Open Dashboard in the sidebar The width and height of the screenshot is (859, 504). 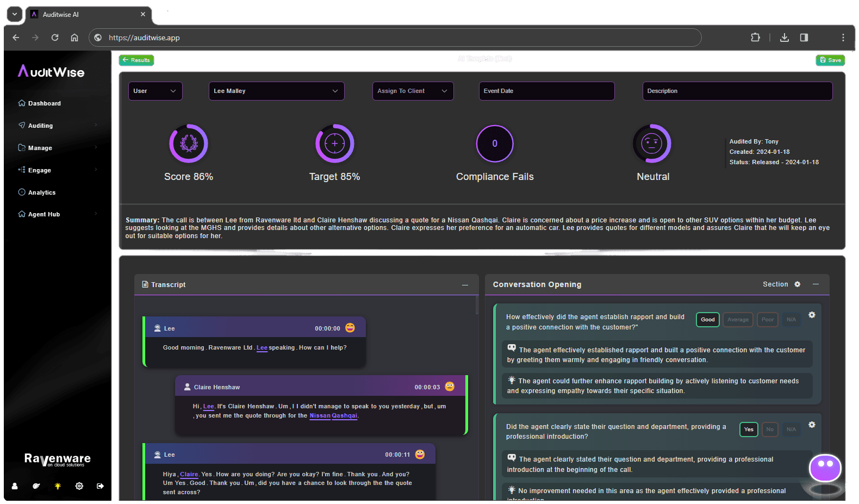(x=44, y=103)
